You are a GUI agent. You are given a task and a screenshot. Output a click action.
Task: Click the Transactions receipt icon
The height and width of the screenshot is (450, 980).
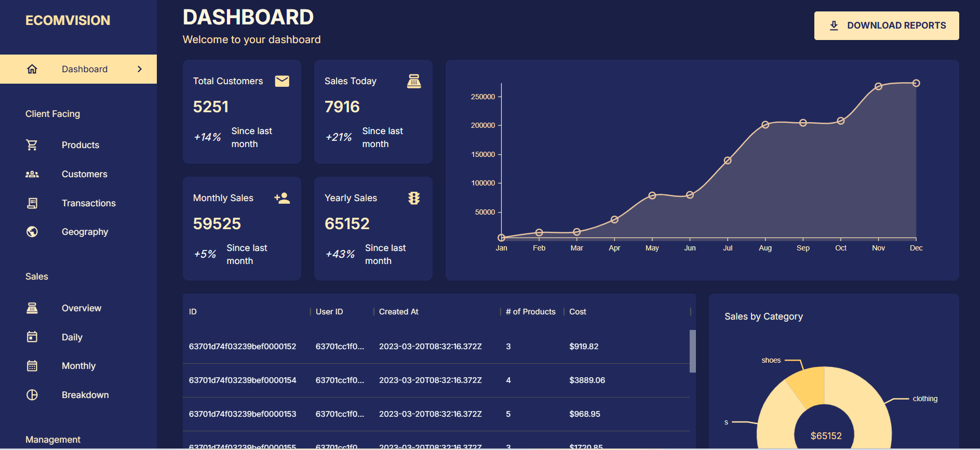tap(32, 203)
